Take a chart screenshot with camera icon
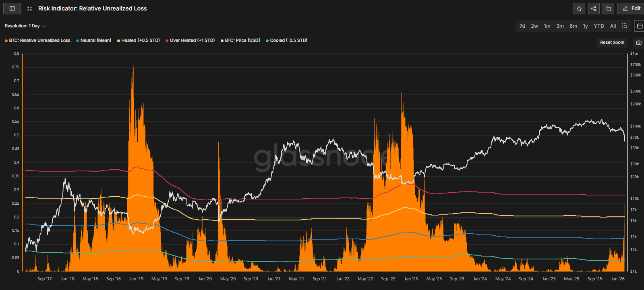The image size is (644, 290). click(x=639, y=43)
